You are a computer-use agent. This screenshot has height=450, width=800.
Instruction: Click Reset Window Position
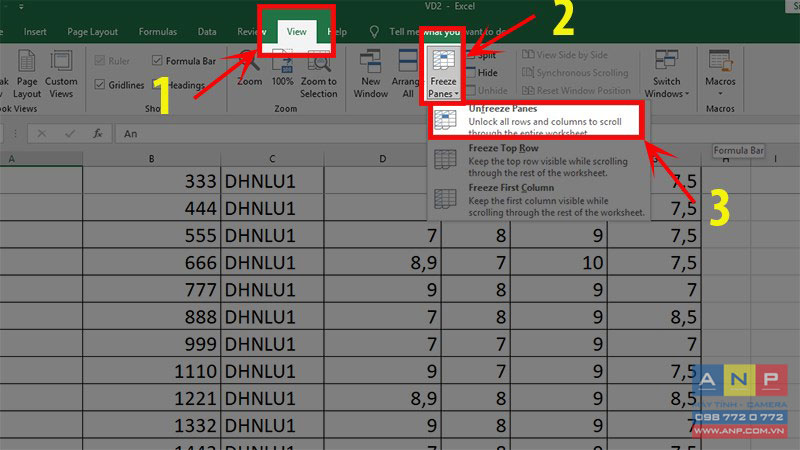click(577, 91)
